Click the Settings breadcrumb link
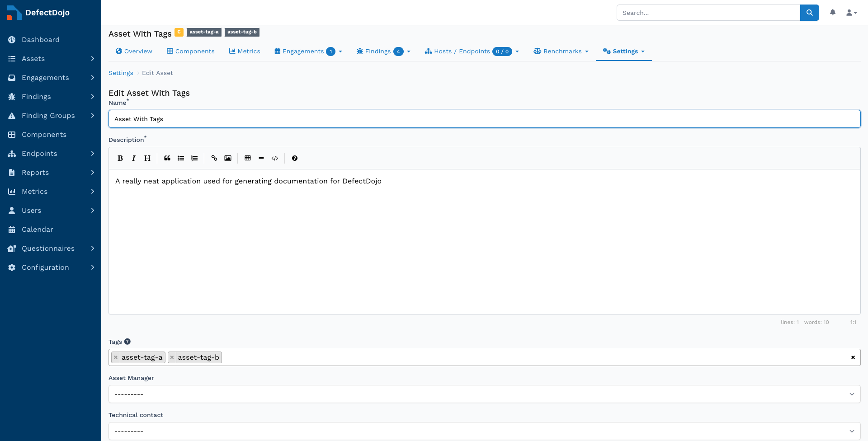The height and width of the screenshot is (441, 868). click(x=121, y=73)
